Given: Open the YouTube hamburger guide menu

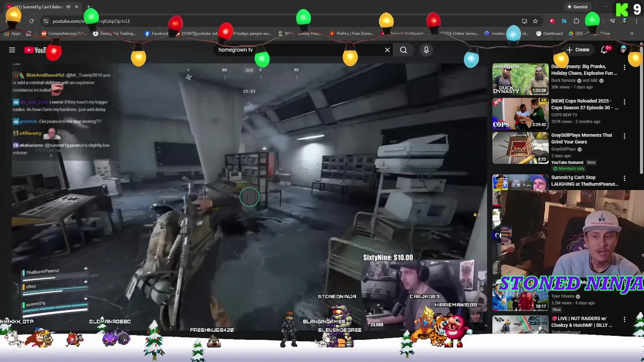Looking at the screenshot, I should click(x=12, y=50).
